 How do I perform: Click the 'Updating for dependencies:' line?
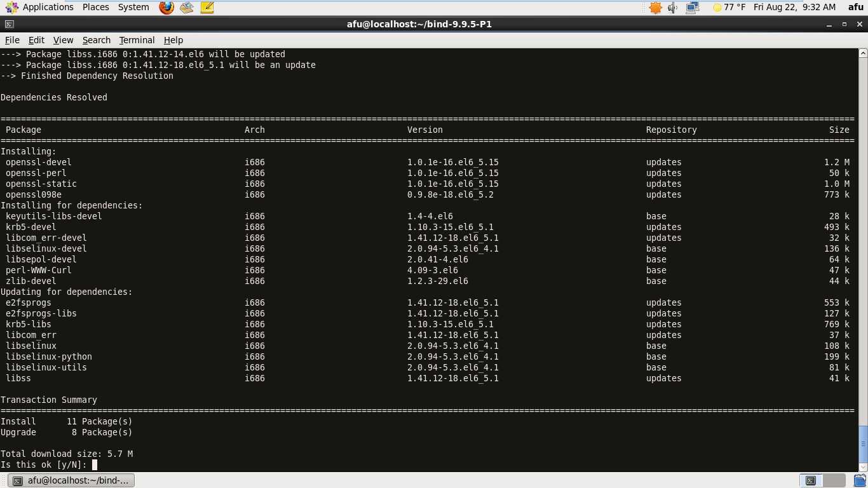67,292
